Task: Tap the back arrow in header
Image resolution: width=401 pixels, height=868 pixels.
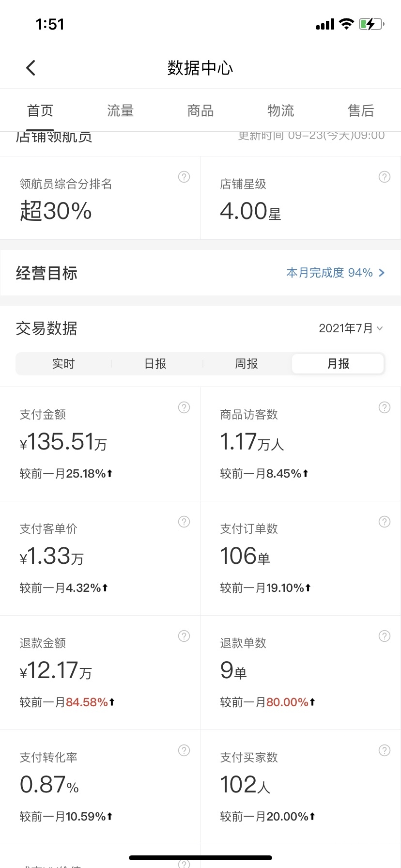Action: coord(31,68)
